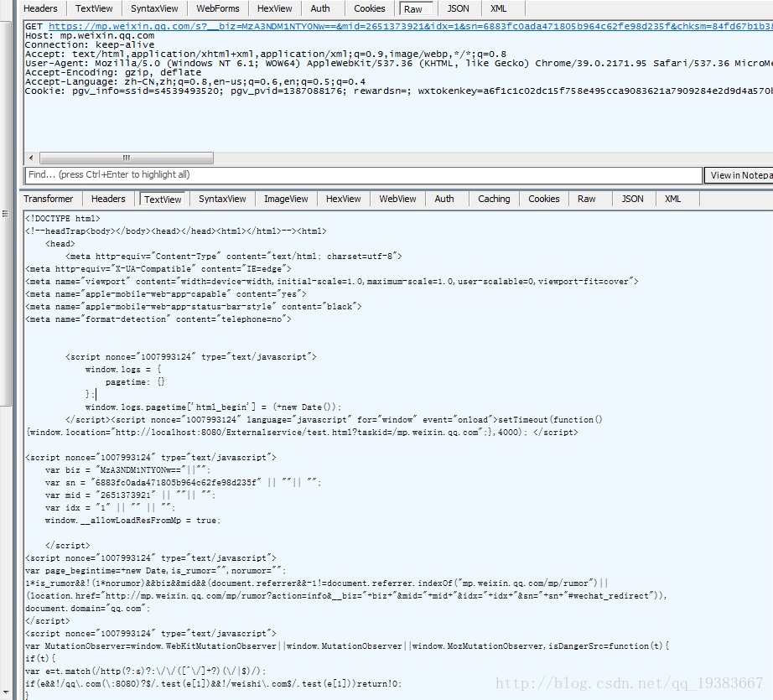Screen dimensions: 773x700
Task: Click the User-Agent header line
Action: click(398, 63)
